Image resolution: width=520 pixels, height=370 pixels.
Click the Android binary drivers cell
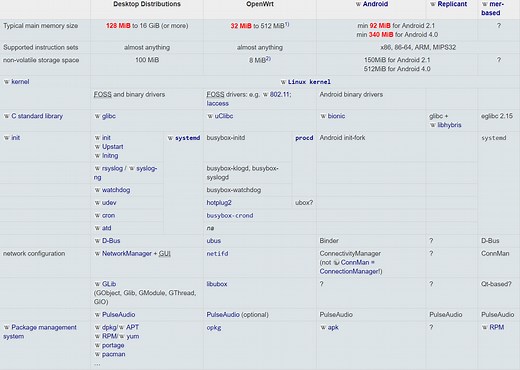coord(351,94)
